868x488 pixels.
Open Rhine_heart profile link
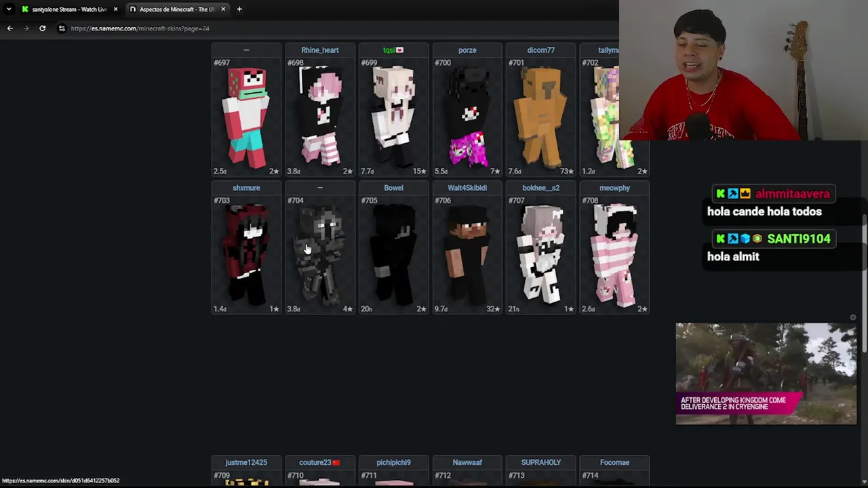tap(319, 50)
